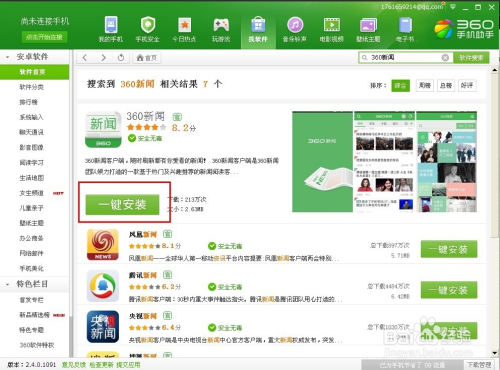Select 软件首页 in sidebar
The width and height of the screenshot is (500, 370).
(x=35, y=72)
